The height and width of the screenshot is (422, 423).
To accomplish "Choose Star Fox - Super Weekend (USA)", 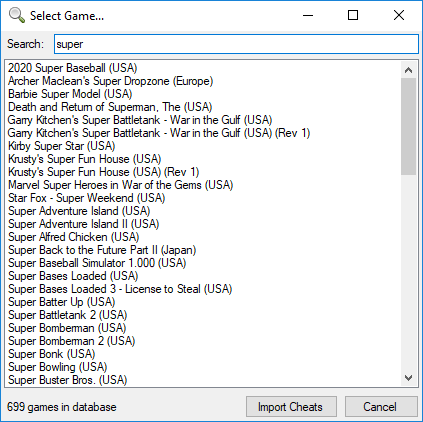I will click(87, 198).
